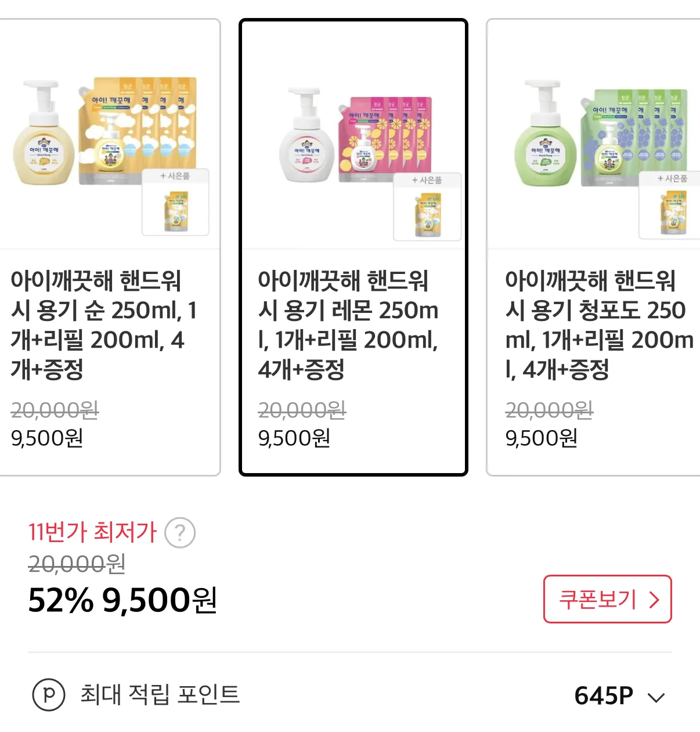Select the 청포도 hand wash product image
Image resolution: width=700 pixels, height=732 pixels.
[598, 134]
